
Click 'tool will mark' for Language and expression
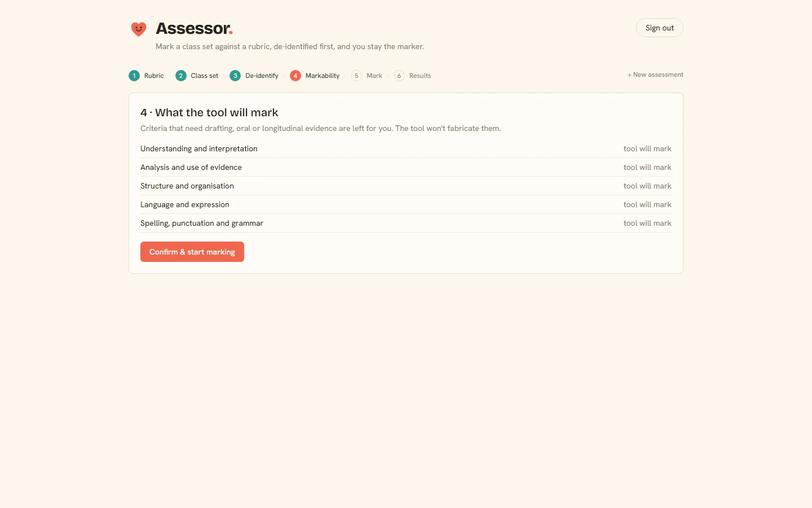[x=647, y=204]
